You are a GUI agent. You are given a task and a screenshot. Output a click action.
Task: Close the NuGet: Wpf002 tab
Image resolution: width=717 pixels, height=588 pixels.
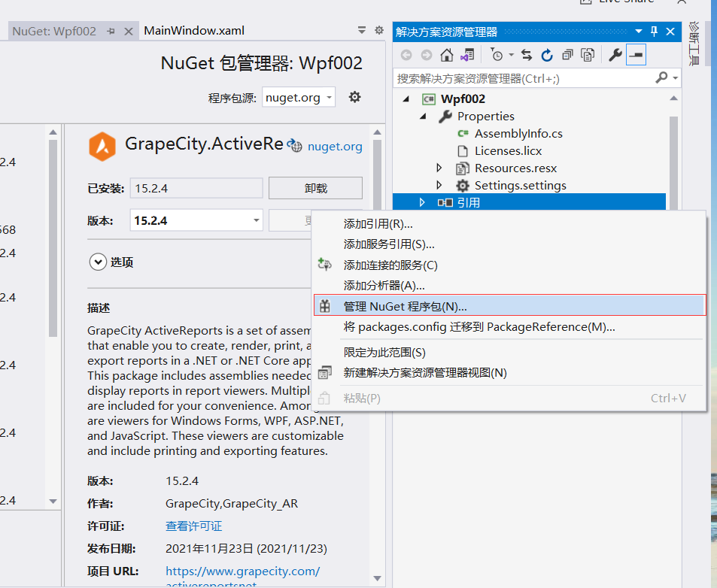[129, 32]
